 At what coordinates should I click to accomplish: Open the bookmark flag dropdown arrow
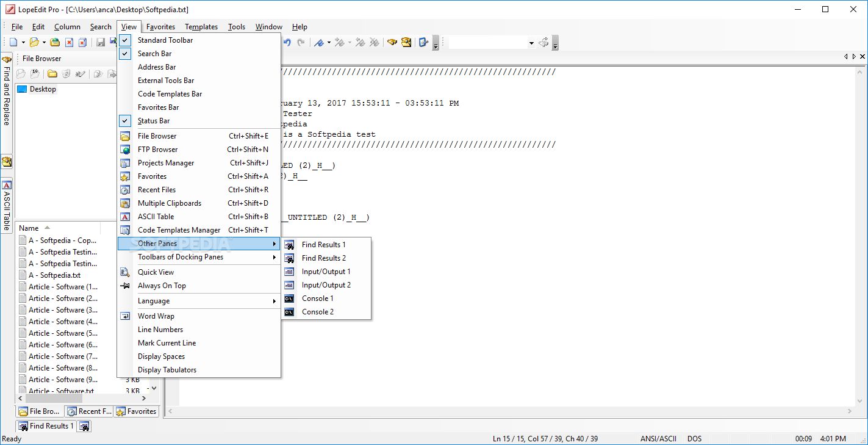click(329, 43)
